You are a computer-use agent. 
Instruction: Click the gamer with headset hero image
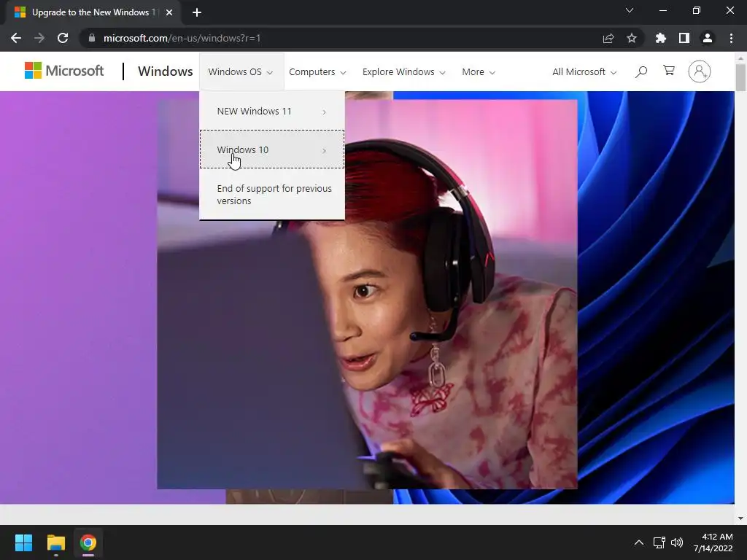[x=367, y=294]
